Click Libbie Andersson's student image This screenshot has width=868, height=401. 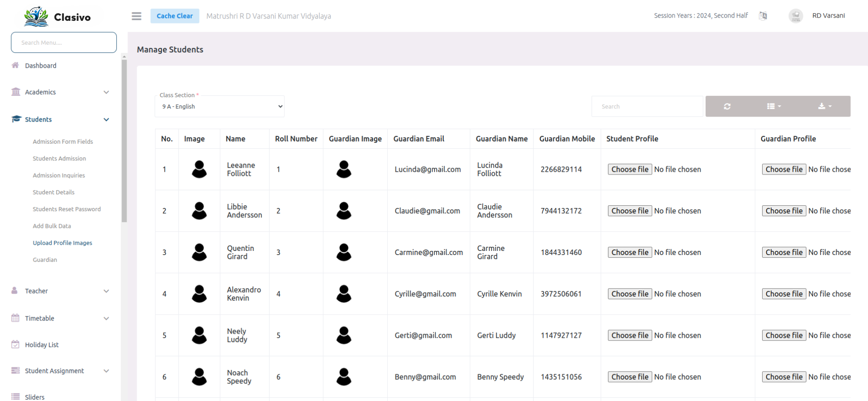[x=199, y=211]
